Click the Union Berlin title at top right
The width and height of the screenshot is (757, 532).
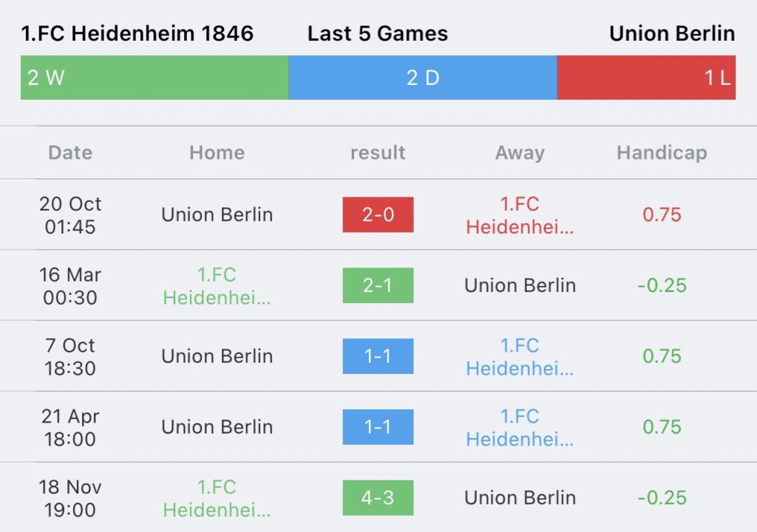[672, 33]
